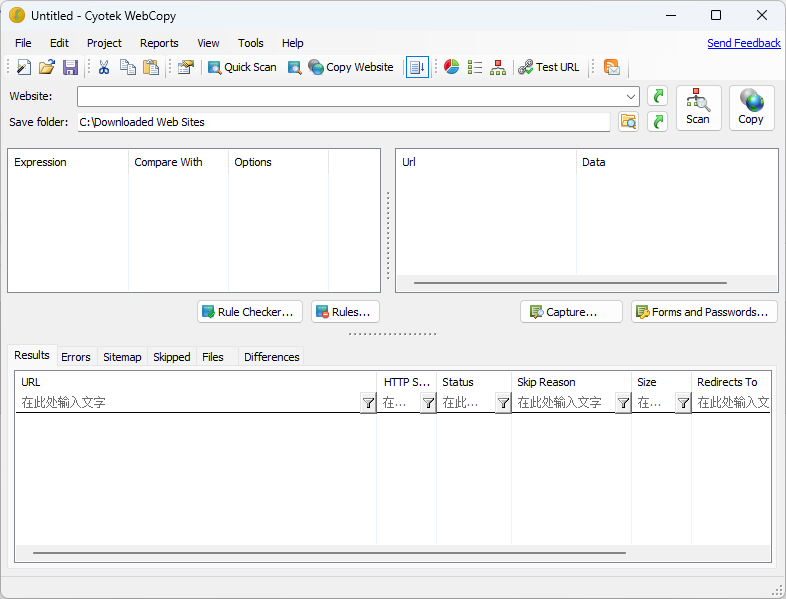Click the large Scan button

coord(698,108)
